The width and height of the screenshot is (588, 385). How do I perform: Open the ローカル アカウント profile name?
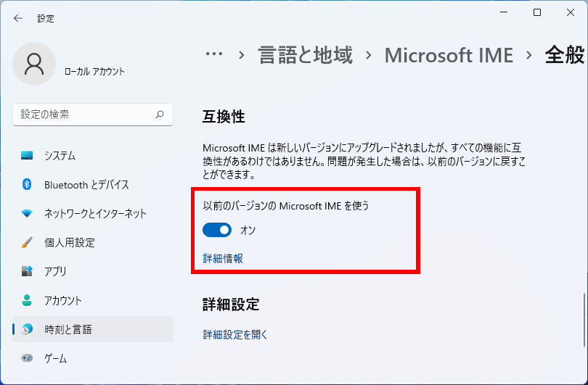(x=94, y=72)
